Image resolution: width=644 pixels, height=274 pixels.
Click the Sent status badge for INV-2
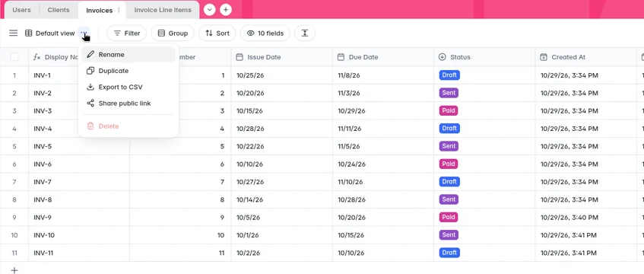tap(449, 93)
